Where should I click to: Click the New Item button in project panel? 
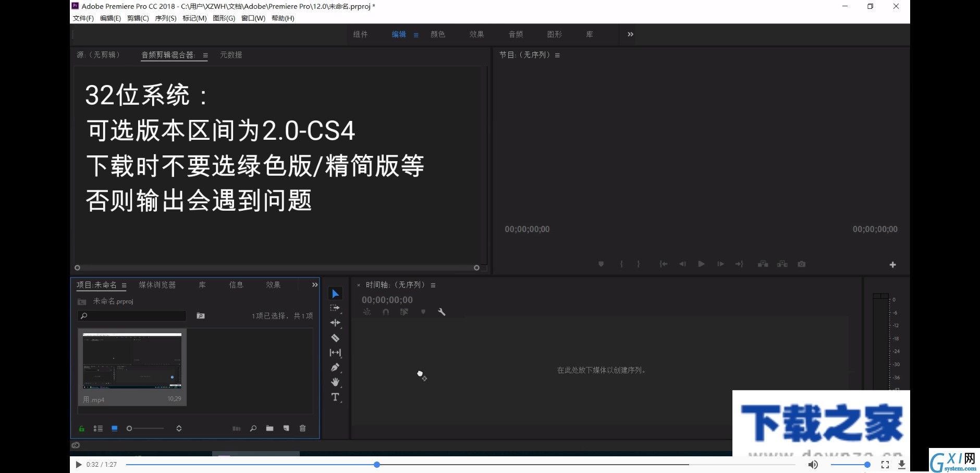point(286,429)
